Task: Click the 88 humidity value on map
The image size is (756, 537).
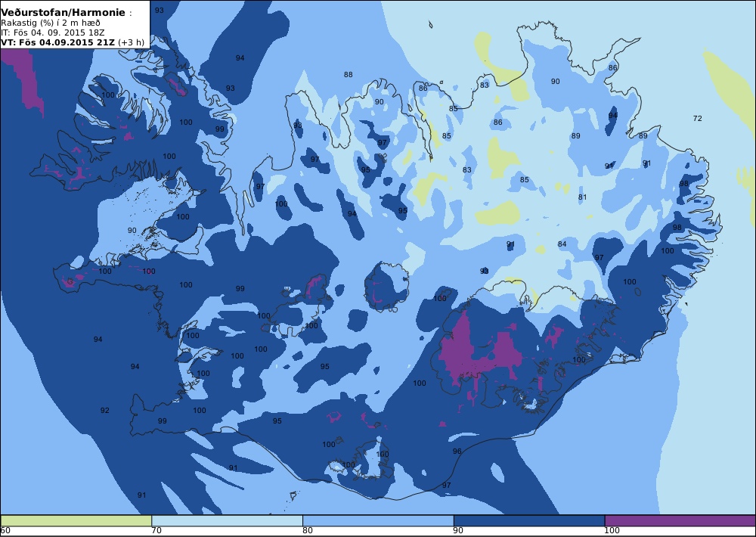Action: point(348,74)
